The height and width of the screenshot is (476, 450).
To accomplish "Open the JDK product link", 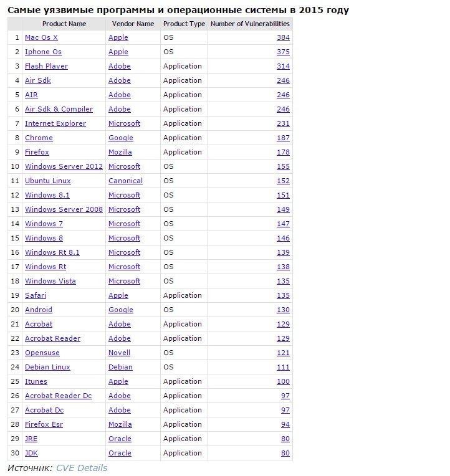I will tap(31, 453).
